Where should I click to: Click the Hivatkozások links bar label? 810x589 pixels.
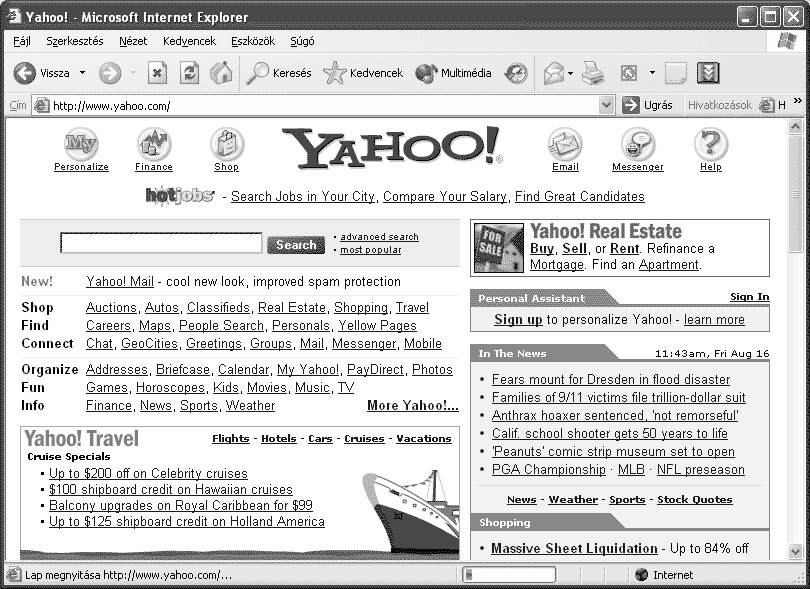click(720, 105)
